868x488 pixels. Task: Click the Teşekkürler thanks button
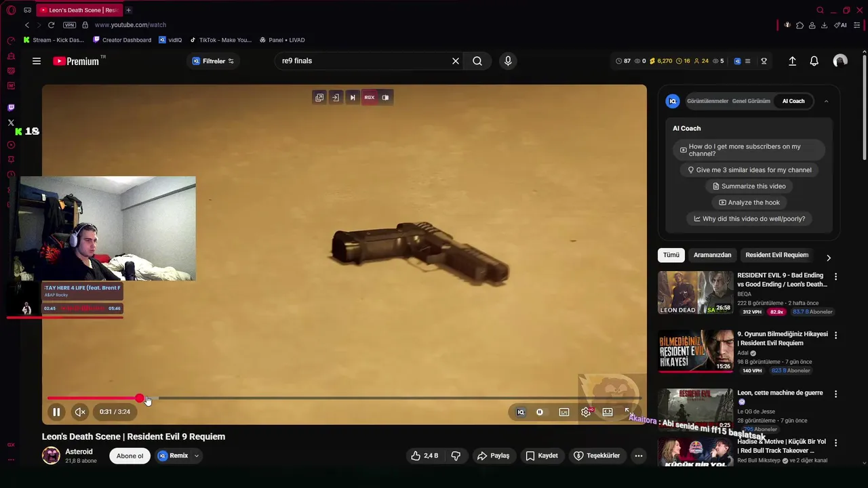(597, 456)
